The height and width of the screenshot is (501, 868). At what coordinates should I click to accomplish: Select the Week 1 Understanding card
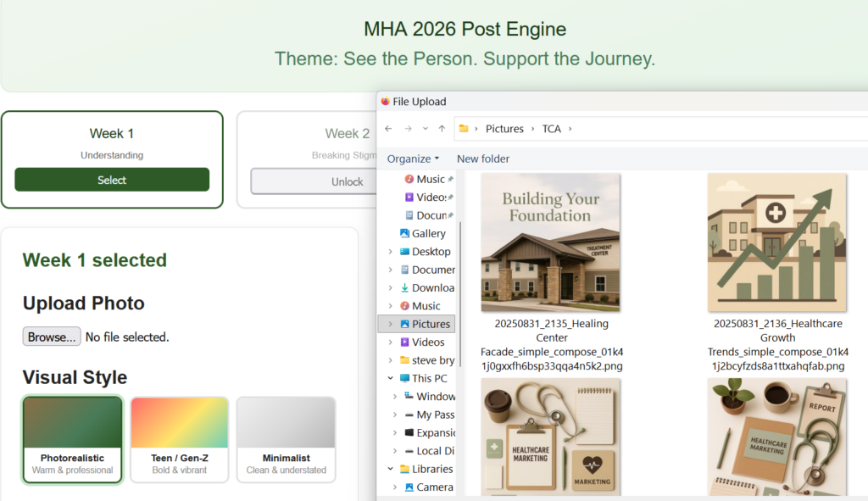(x=112, y=159)
